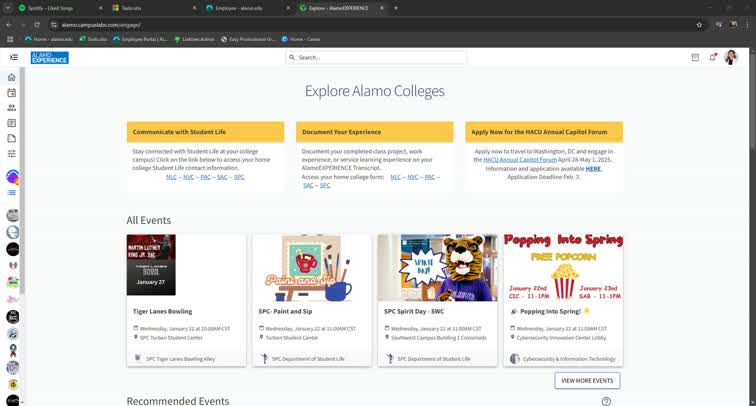Open the browser apps grid shortcut
Screen dimensions: 756x406
[x=10, y=39]
